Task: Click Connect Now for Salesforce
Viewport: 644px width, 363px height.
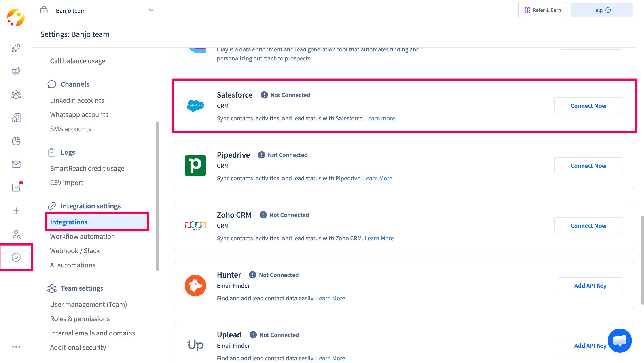Action: tap(588, 106)
